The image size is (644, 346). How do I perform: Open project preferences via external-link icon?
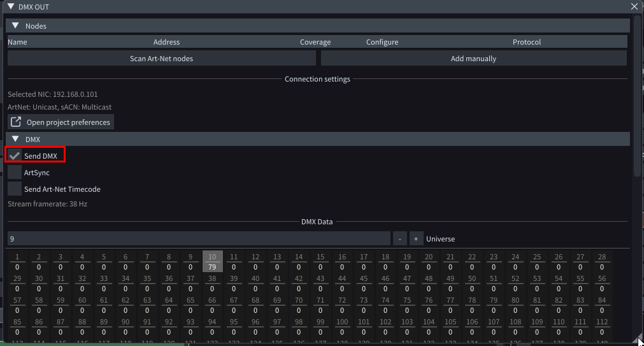click(x=17, y=122)
